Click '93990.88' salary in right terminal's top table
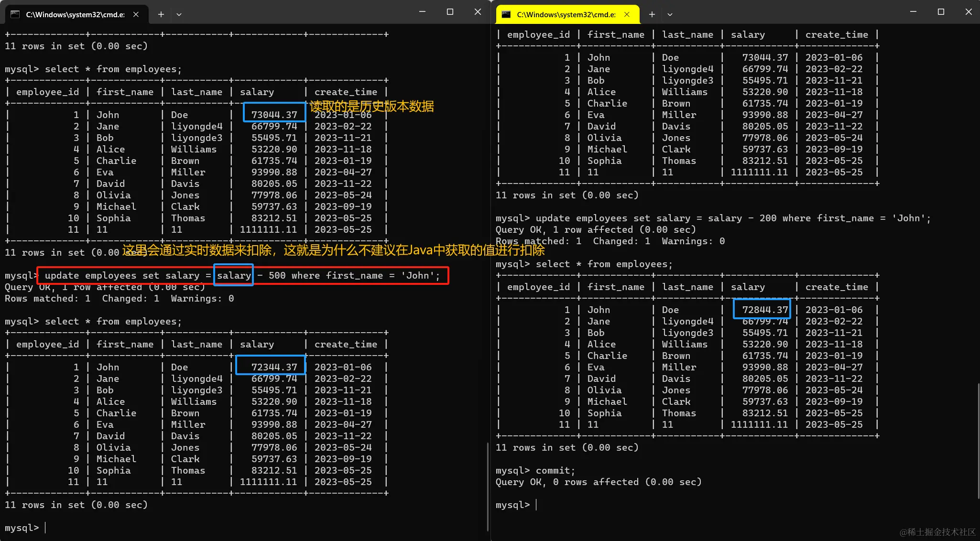 (x=765, y=115)
